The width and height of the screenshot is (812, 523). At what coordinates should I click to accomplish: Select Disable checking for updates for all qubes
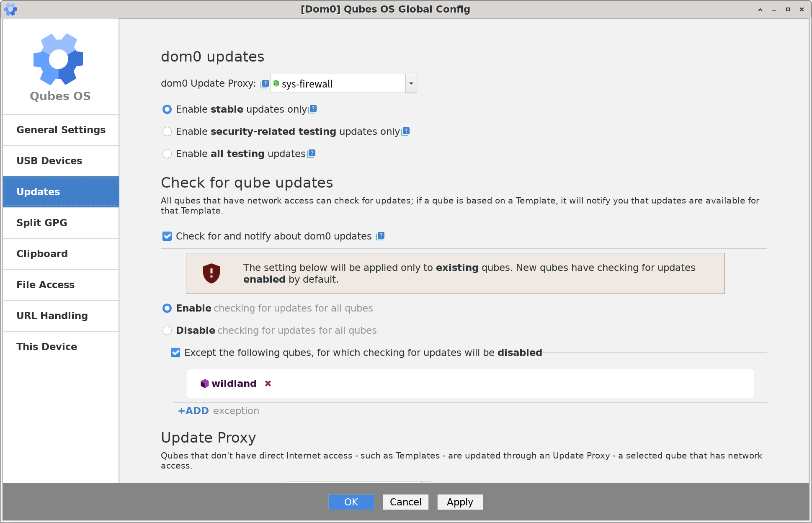tap(167, 330)
